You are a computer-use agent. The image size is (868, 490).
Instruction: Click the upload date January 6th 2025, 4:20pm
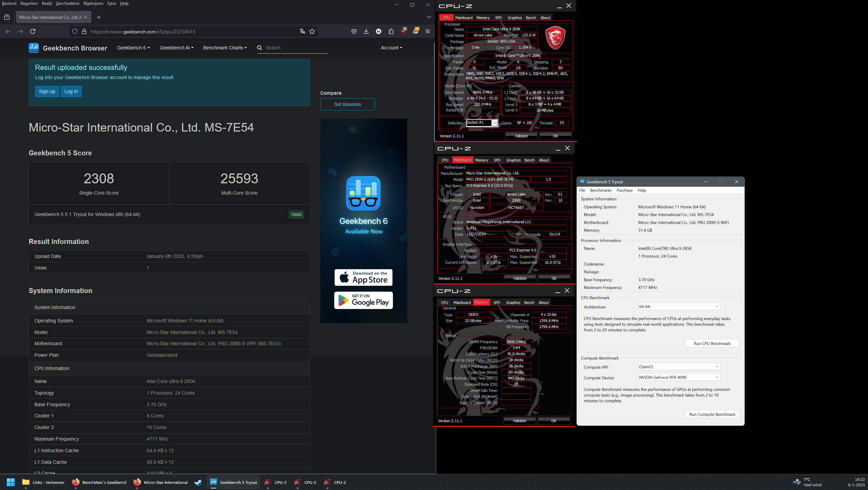175,256
